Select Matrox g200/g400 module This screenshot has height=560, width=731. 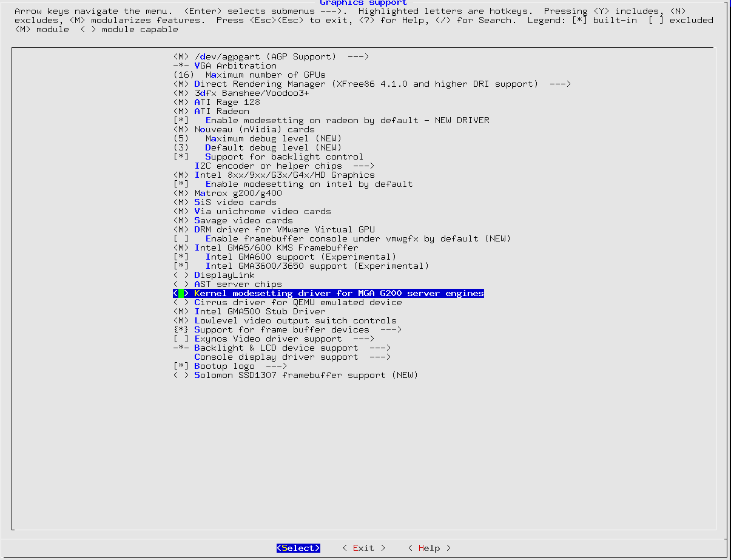pos(227,193)
